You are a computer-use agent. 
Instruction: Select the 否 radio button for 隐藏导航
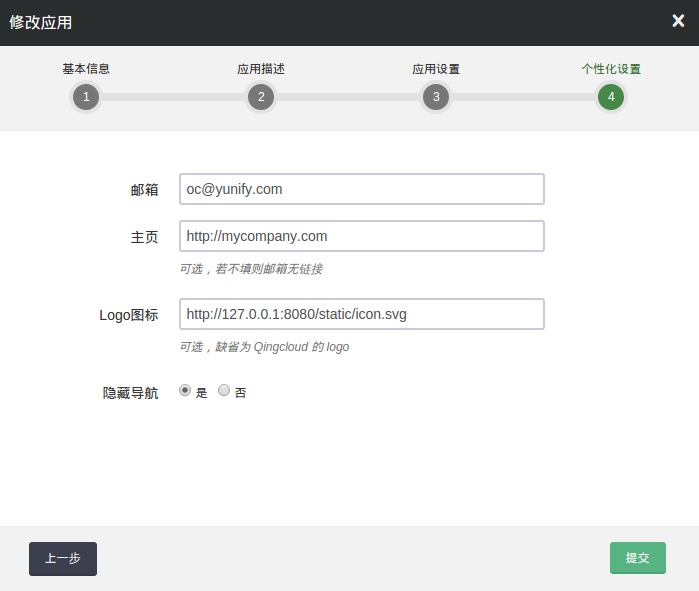pyautogui.click(x=224, y=391)
